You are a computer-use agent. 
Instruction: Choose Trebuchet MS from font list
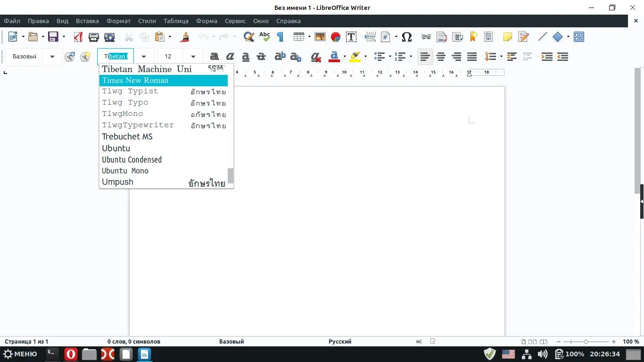[x=164, y=137]
